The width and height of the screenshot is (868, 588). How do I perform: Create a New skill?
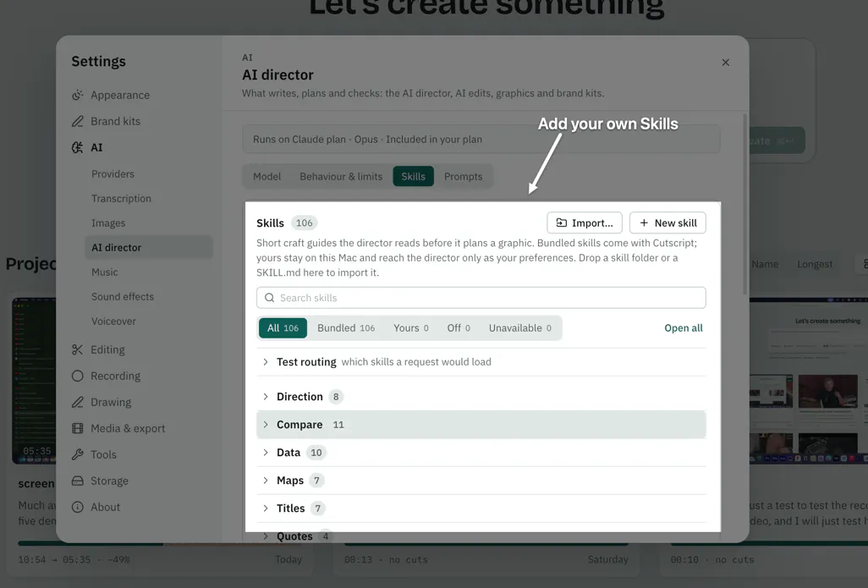point(667,223)
